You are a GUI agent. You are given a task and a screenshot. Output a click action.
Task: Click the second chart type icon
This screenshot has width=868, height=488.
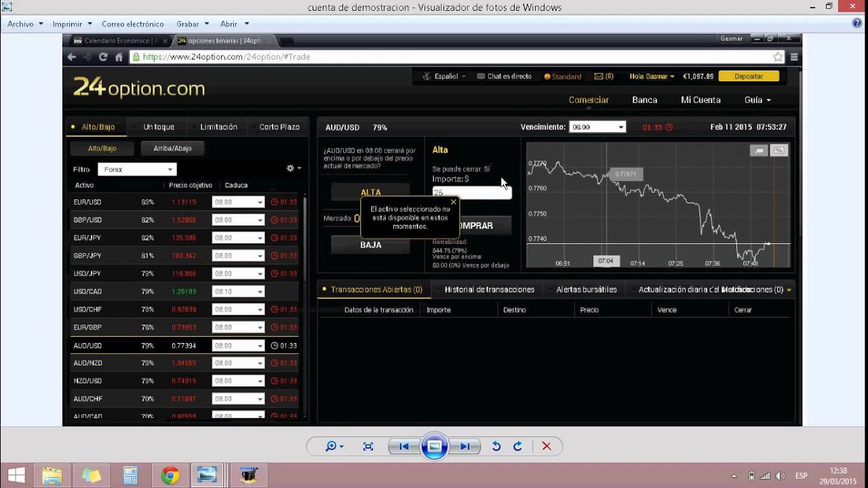(x=779, y=150)
